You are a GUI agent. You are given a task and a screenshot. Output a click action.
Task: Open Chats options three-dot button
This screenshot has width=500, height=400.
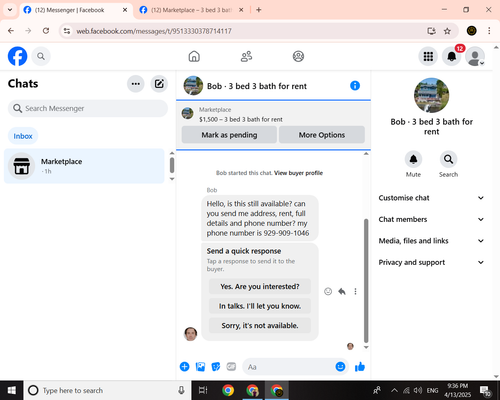136,84
